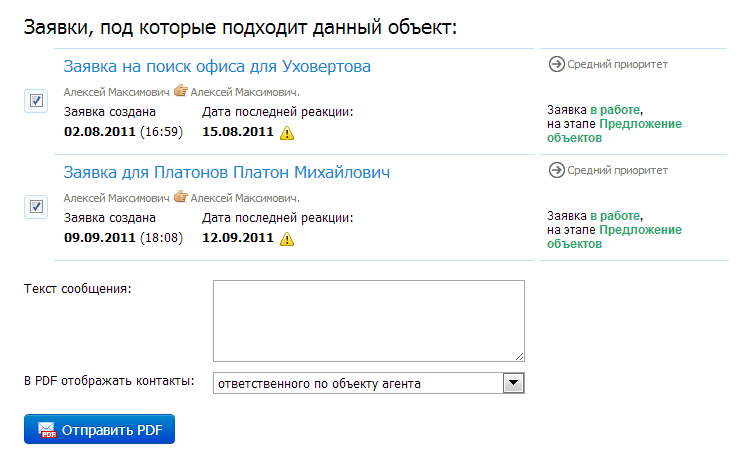Open 'Заявка на поиск офиса для Уховертова'
753x467 pixels.
pyautogui.click(x=217, y=66)
